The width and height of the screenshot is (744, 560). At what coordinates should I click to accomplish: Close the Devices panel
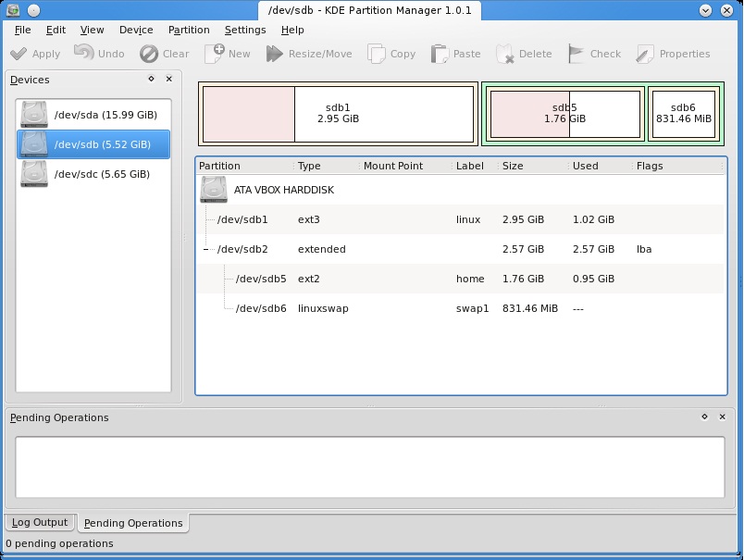pyautogui.click(x=167, y=80)
